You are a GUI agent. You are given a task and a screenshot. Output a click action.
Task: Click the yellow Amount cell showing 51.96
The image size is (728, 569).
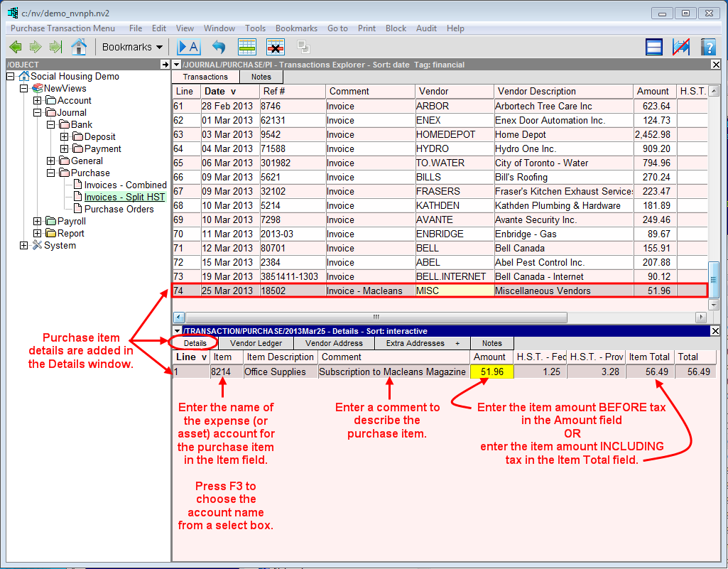(491, 372)
